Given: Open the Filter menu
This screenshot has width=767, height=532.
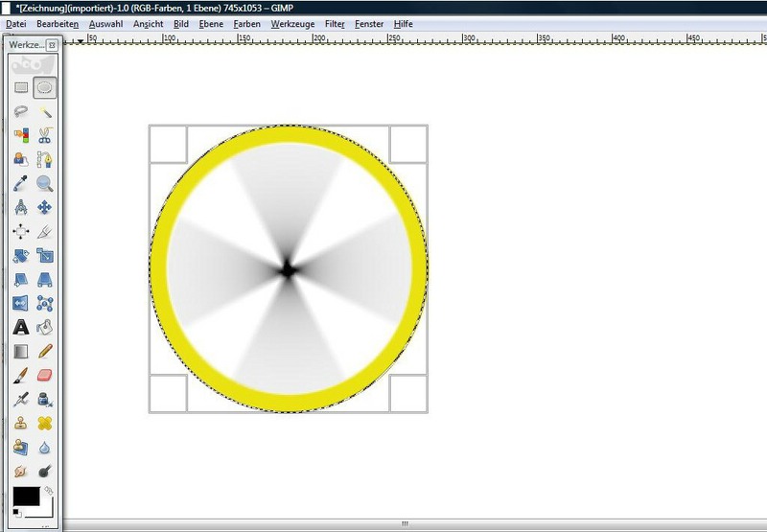Looking at the screenshot, I should click(335, 23).
